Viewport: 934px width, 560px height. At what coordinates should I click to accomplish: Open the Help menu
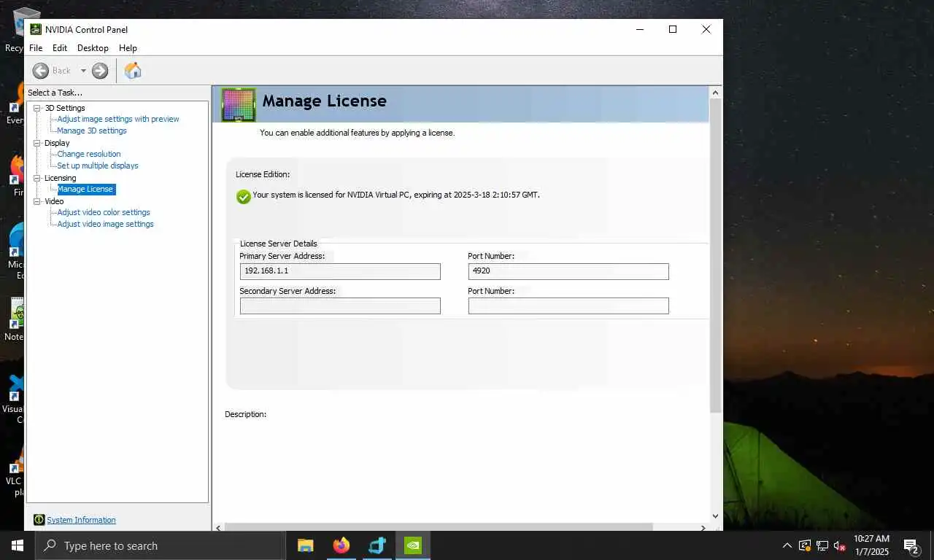point(128,48)
